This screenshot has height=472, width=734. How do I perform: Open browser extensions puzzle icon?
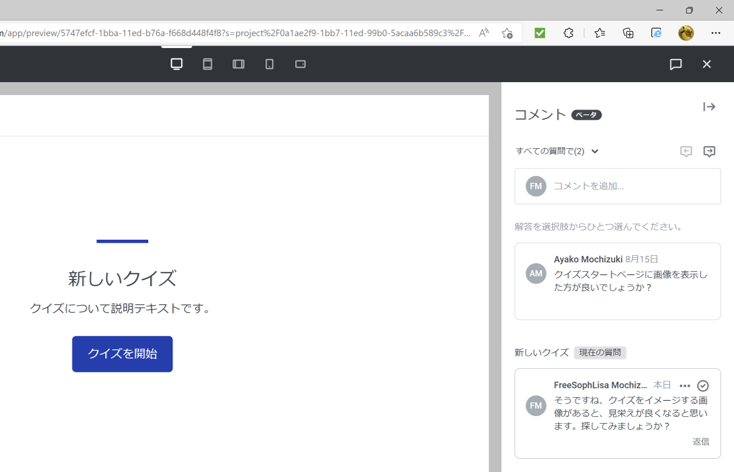coord(569,33)
